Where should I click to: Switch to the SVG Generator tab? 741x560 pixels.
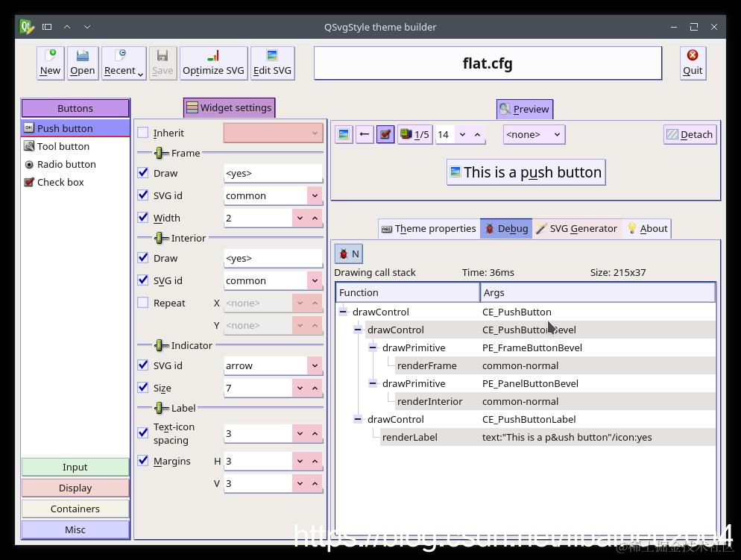coord(577,229)
